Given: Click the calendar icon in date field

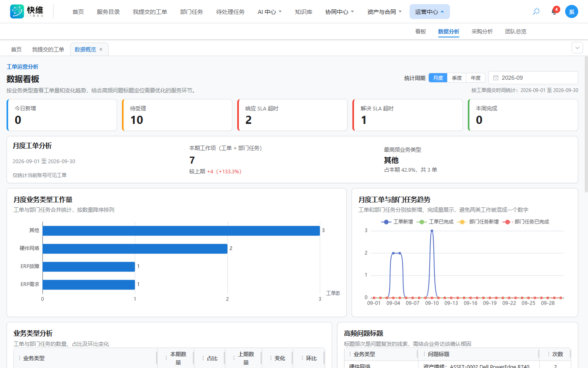Looking at the screenshot, I should coord(496,78).
